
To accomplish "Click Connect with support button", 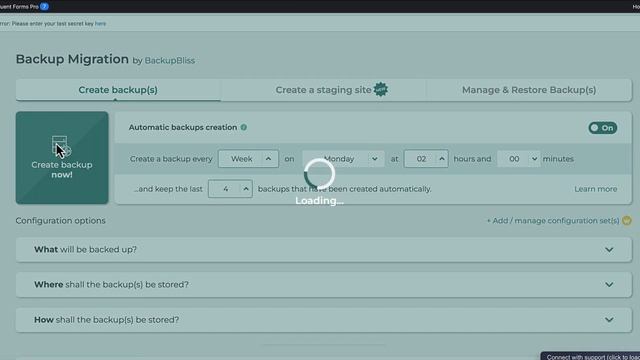I will (591, 356).
